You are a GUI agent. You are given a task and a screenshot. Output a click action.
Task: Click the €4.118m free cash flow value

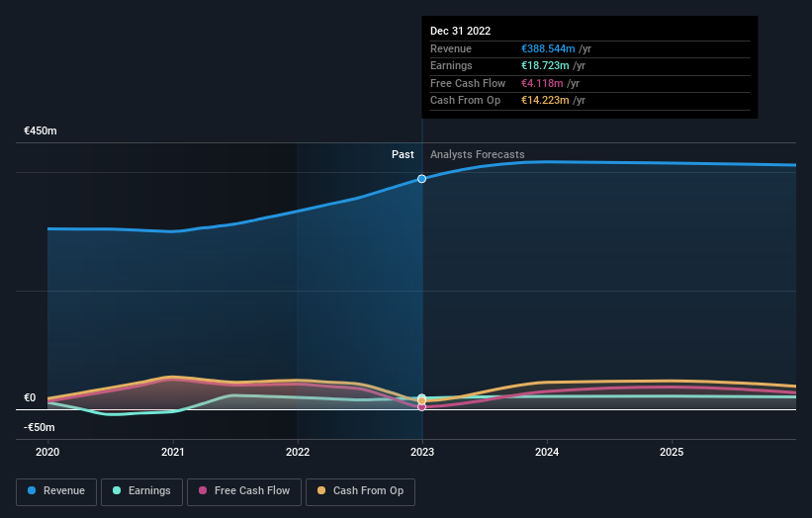click(542, 83)
